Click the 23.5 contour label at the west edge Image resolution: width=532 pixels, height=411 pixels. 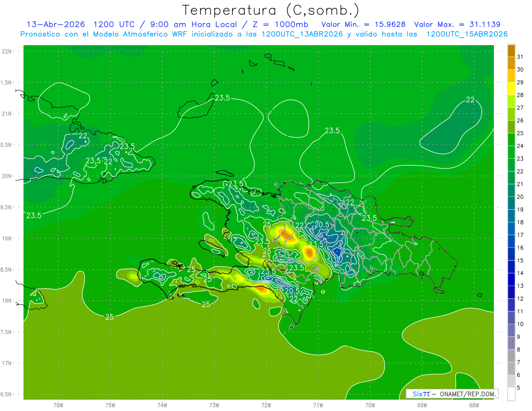point(34,215)
